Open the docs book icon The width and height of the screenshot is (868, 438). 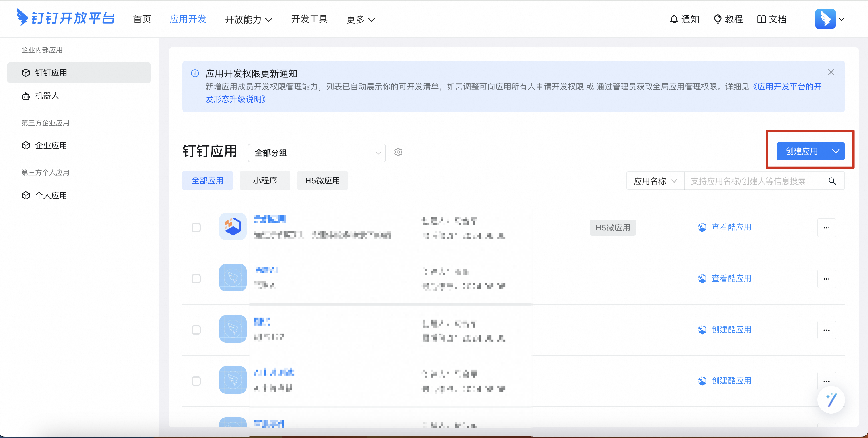pyautogui.click(x=761, y=19)
